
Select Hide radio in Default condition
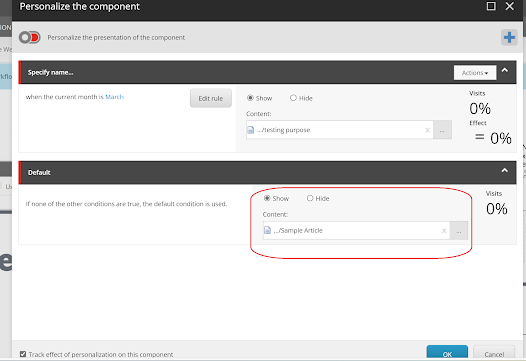310,198
